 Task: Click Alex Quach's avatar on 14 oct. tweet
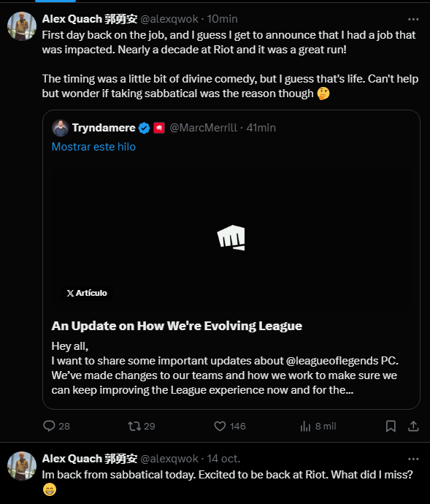click(22, 466)
